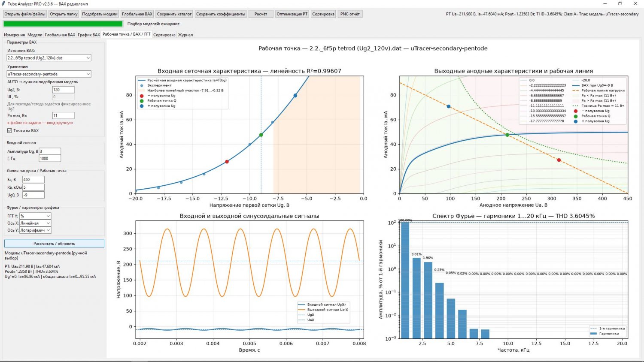The height and width of the screenshot is (362, 644).
Task: Toggle the 'Точки на ВАХ' checkbox
Action: (9, 131)
